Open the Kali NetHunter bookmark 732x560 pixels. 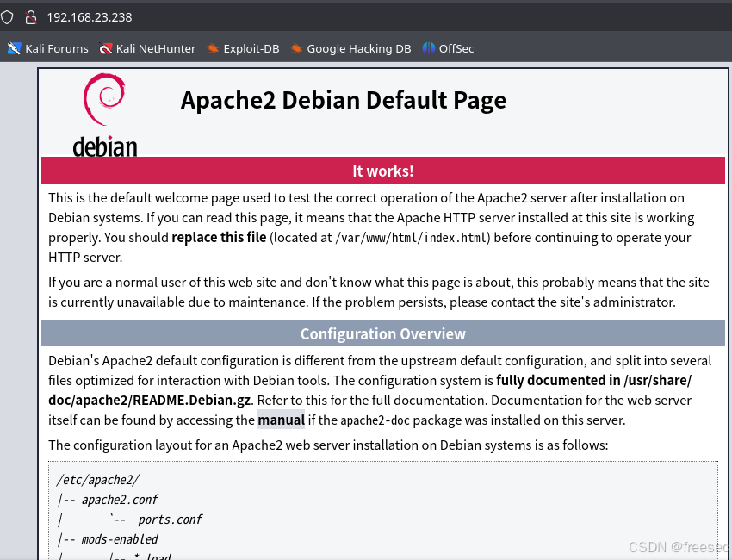147,48
